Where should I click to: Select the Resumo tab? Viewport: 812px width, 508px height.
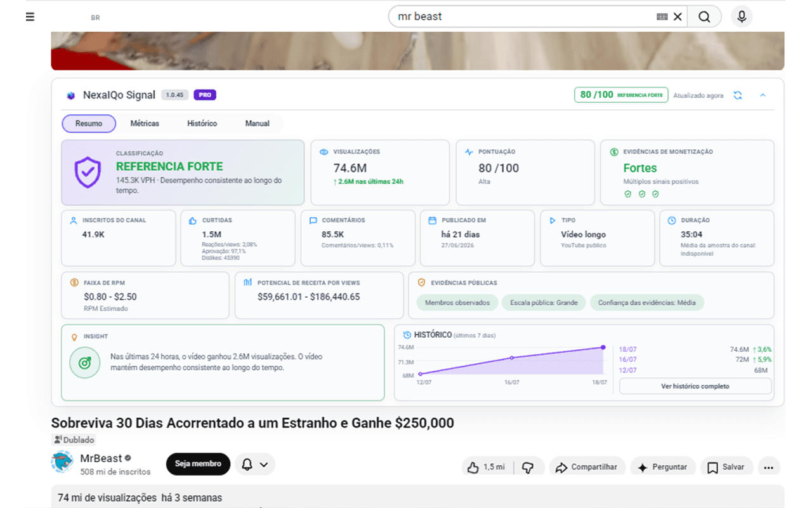89,123
